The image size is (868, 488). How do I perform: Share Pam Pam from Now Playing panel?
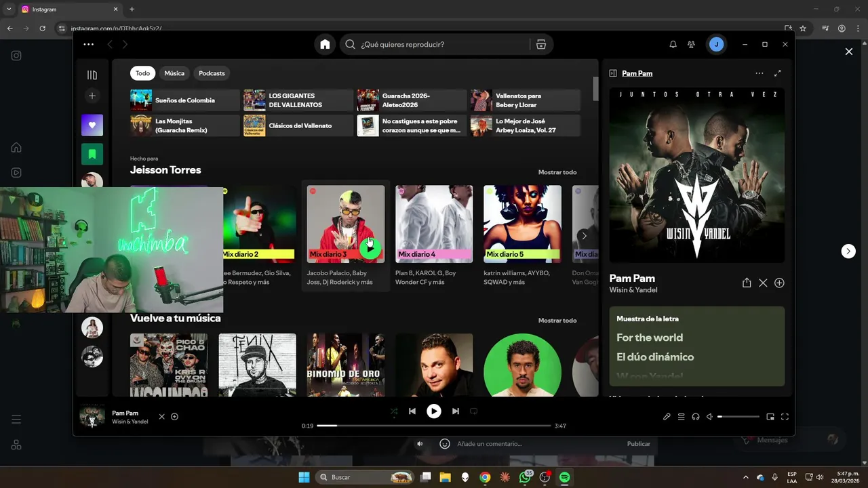point(747,283)
